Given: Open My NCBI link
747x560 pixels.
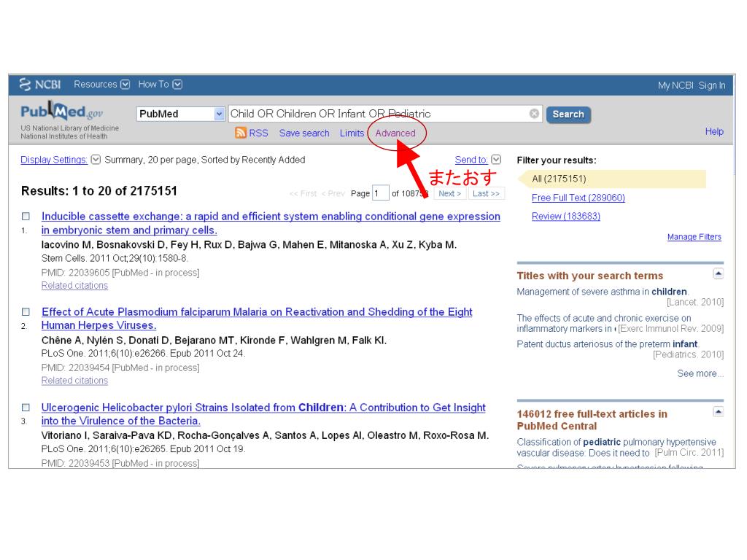Looking at the screenshot, I should 676,85.
